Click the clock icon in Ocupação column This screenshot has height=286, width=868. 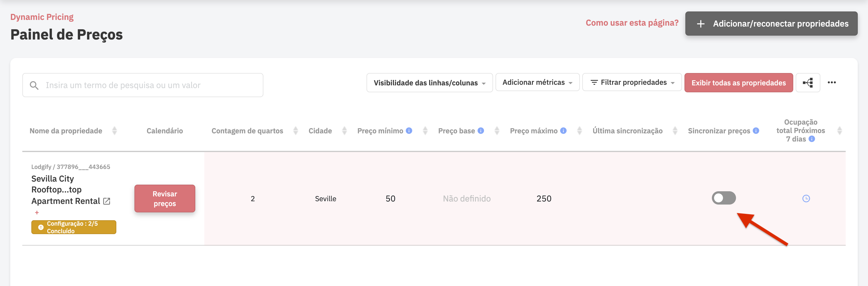point(806,198)
